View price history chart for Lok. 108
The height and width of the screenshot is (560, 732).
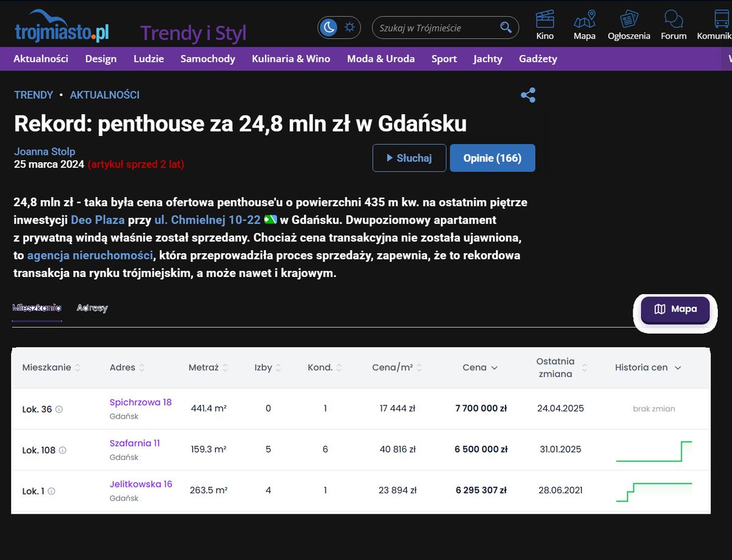click(x=654, y=451)
